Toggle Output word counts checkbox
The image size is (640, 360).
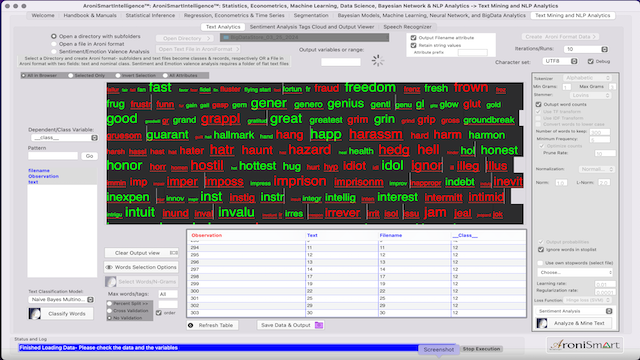coord(538,104)
